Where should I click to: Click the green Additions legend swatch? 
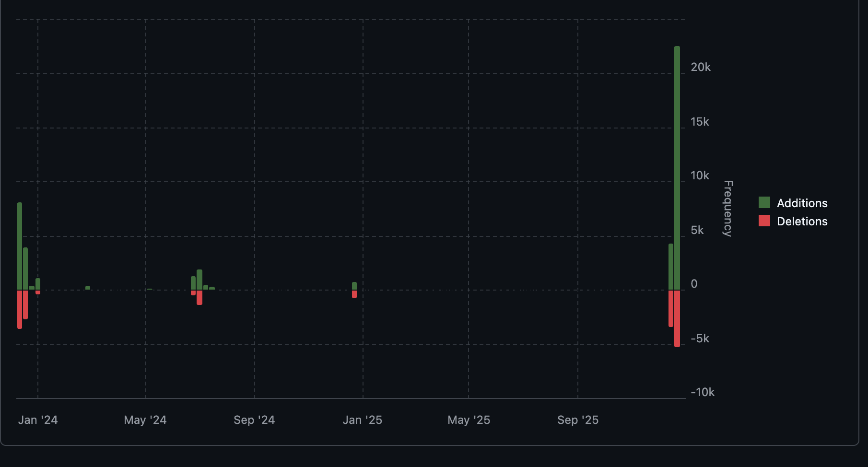(x=764, y=203)
